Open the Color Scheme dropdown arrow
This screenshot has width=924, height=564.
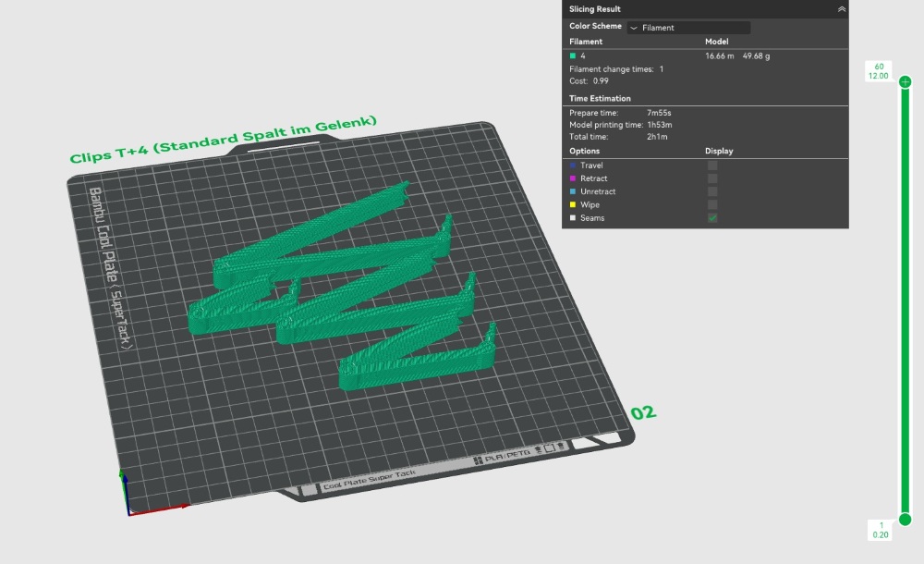coord(634,27)
